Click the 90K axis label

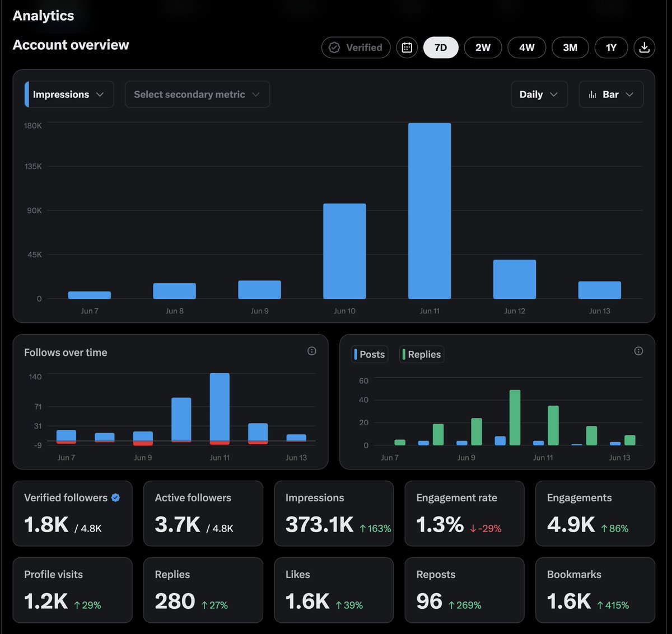35,210
